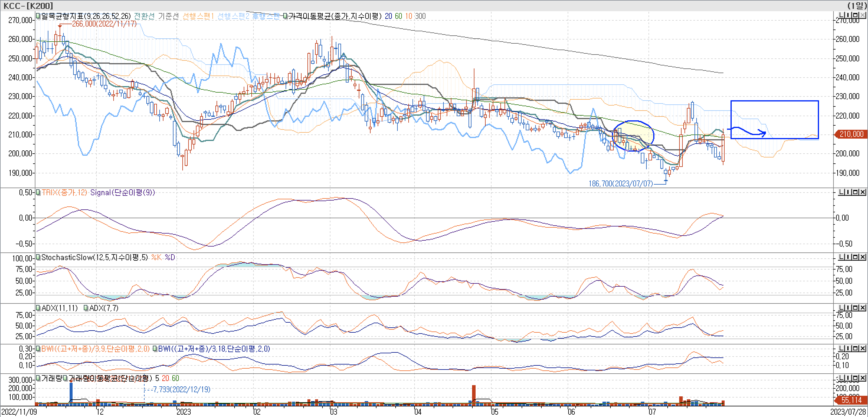The height and width of the screenshot is (417, 868).
Task: Close the StochasticSlow indicator panel
Action: [863, 257]
